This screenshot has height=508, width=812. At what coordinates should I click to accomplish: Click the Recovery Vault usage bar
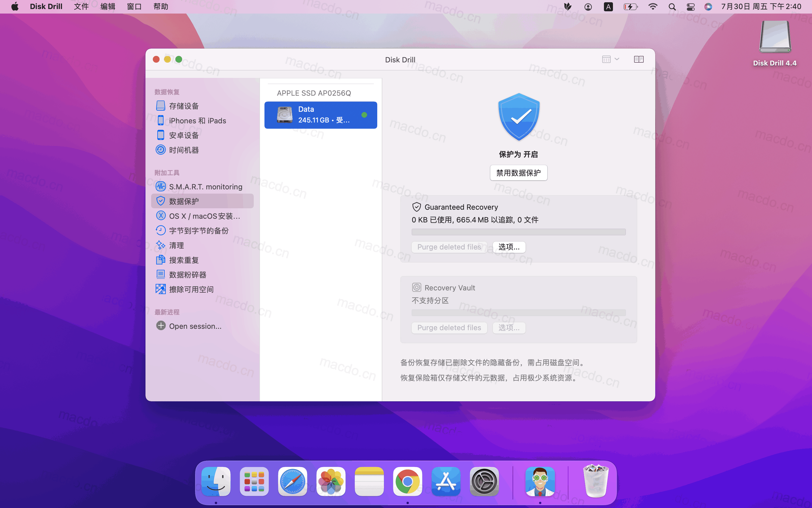click(x=518, y=313)
